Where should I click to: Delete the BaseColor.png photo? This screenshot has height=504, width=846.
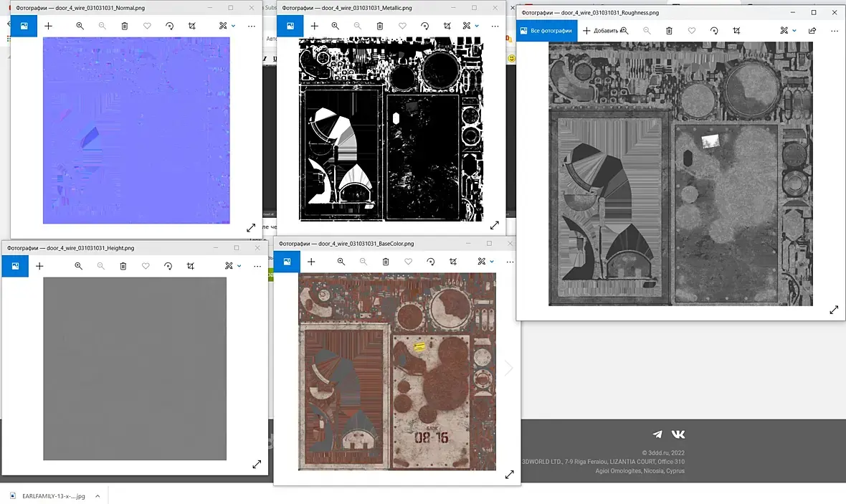pos(386,262)
